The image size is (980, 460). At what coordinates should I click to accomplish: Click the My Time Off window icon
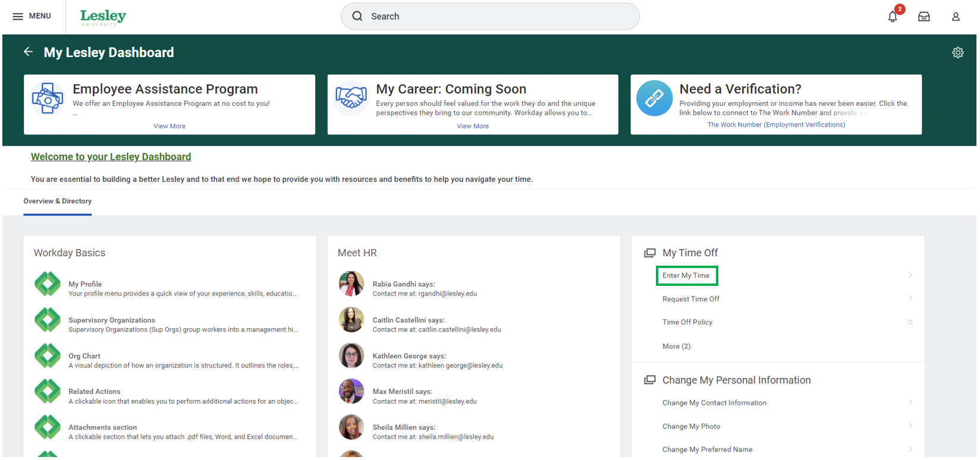coord(650,253)
